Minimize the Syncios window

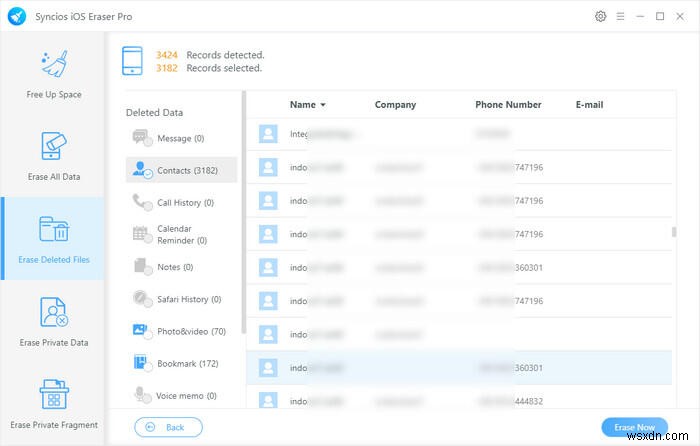(x=640, y=17)
